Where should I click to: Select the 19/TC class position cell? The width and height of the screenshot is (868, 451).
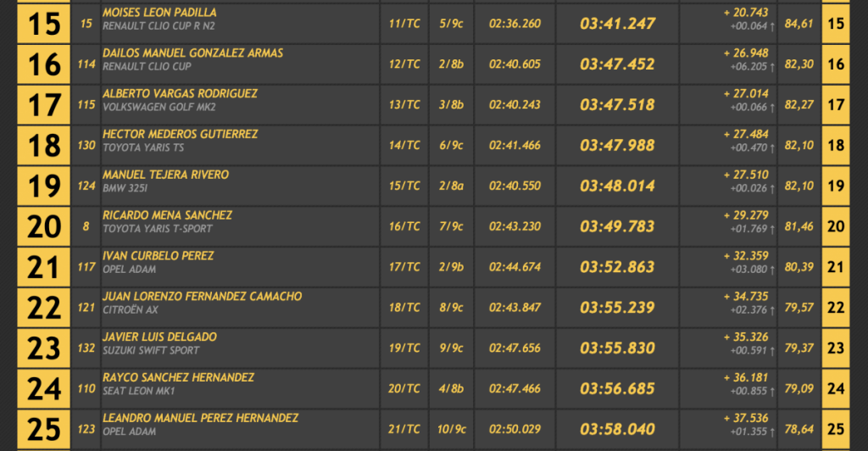(x=404, y=349)
